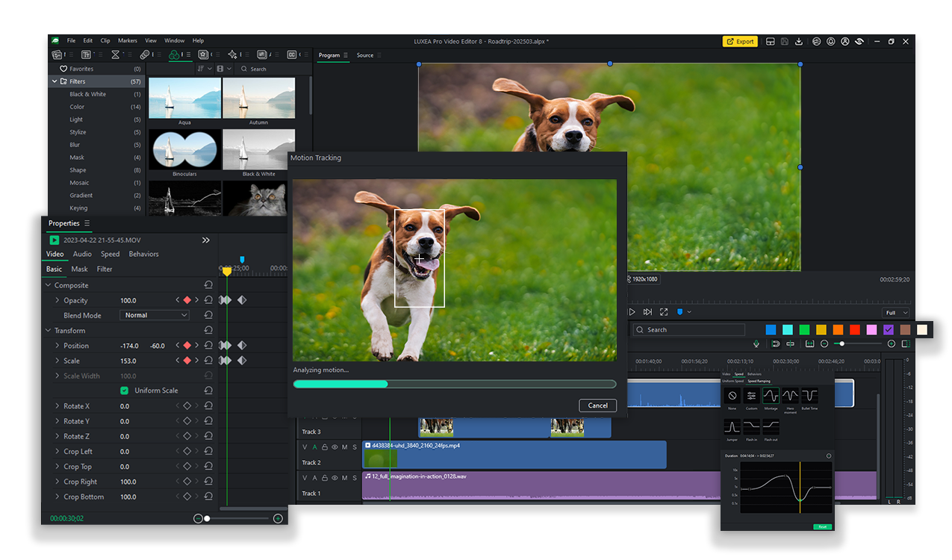Toggle fullscreen preview in playback controls
Viewport: 952px width, 560px height.
point(663,312)
